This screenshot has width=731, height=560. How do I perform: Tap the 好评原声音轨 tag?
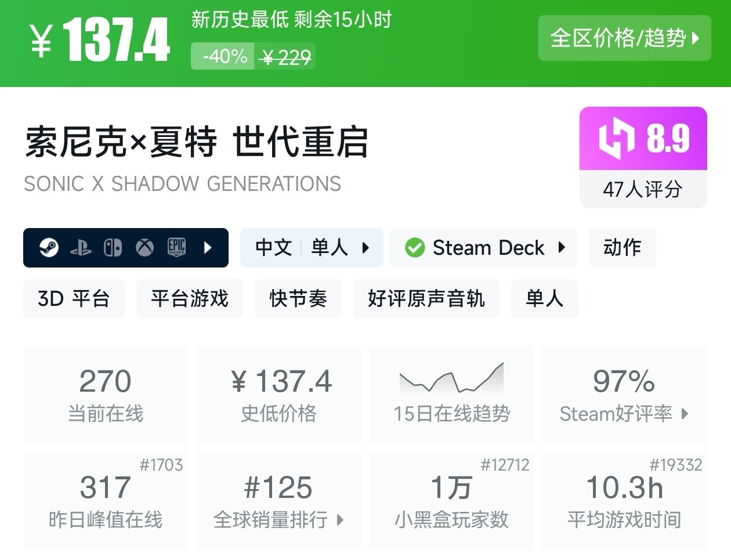(x=426, y=299)
